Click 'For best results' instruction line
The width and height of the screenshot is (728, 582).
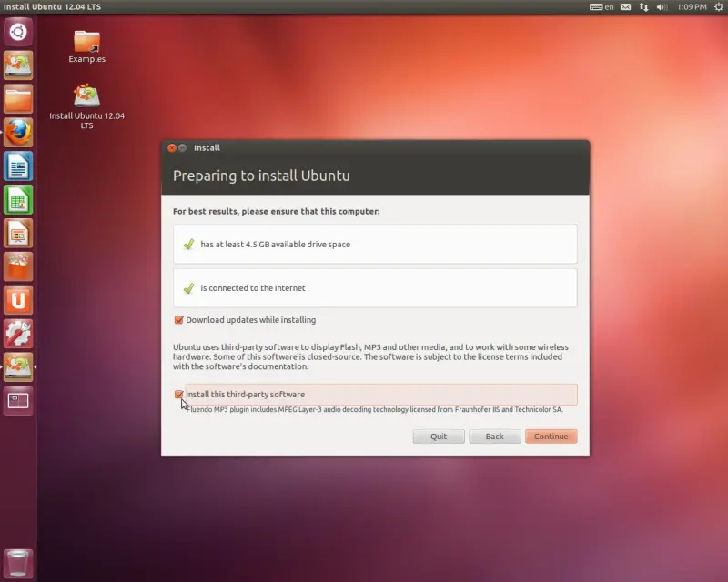[277, 211]
